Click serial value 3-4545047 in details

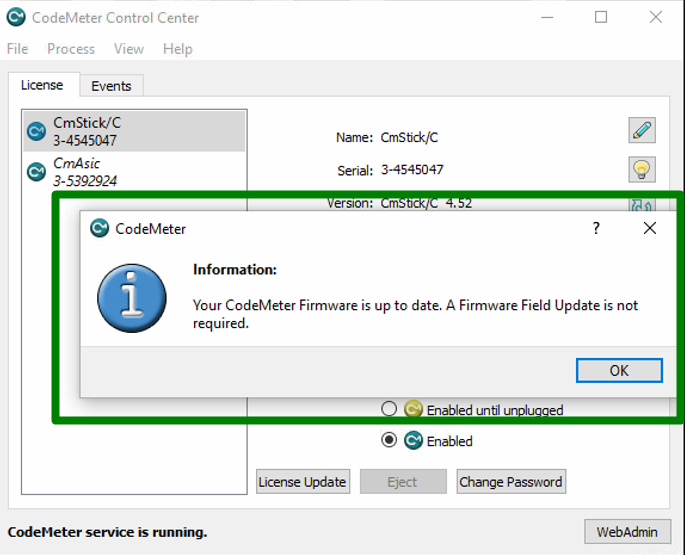(412, 170)
